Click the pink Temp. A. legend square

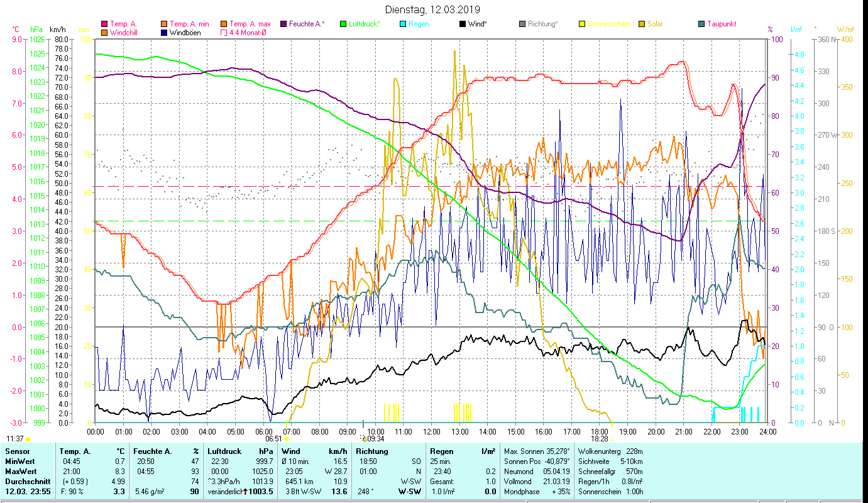coord(104,25)
